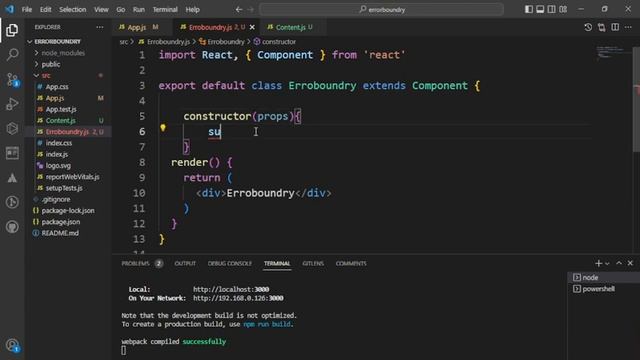This screenshot has width=640, height=360.
Task: Click the lightbulb quick-fix icon on line 6
Action: pyautogui.click(x=163, y=128)
